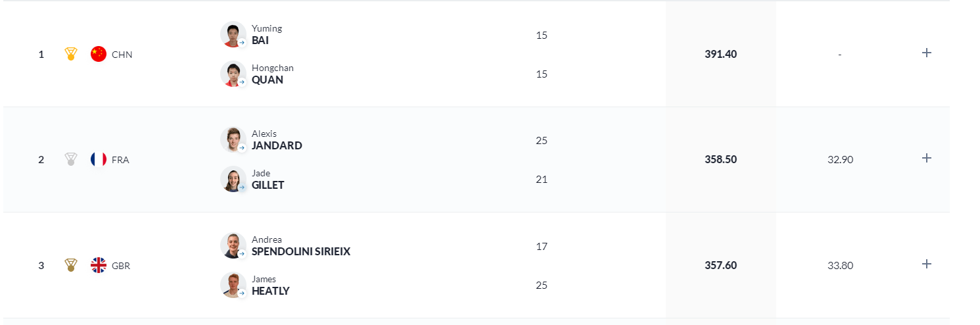Open Hongchan Quan's profile photo
980x325 pixels.
[233, 74]
